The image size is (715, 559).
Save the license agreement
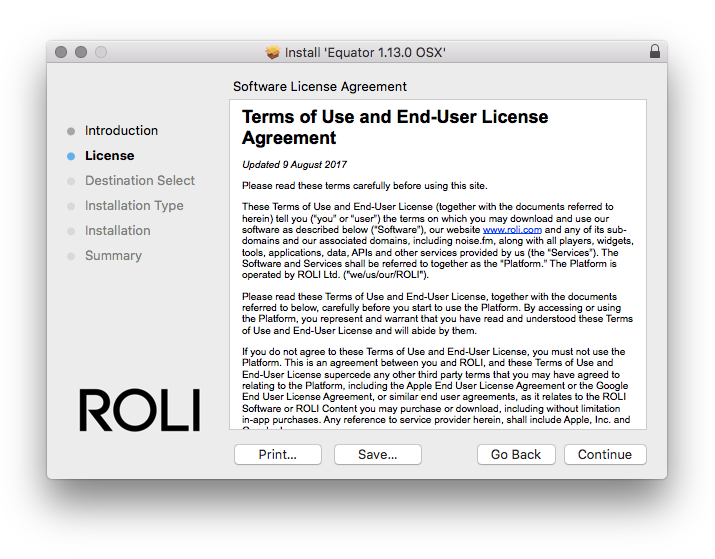378,455
